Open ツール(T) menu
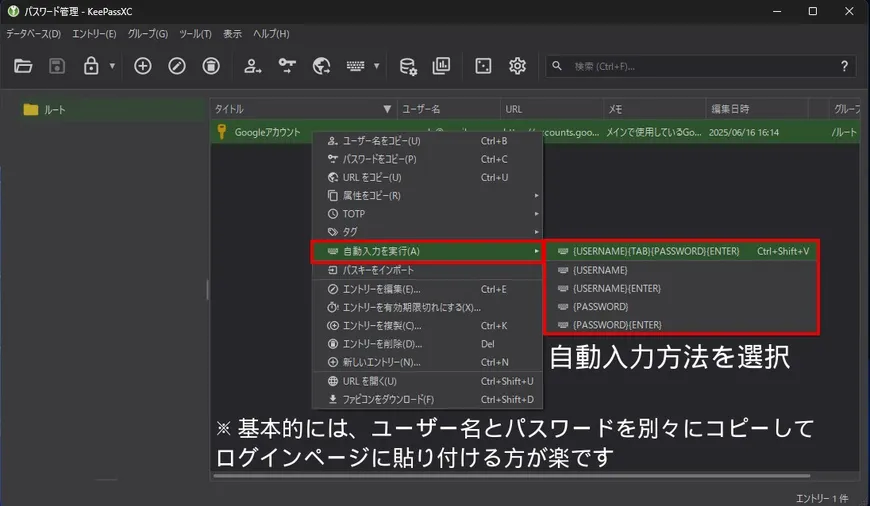 [195, 34]
